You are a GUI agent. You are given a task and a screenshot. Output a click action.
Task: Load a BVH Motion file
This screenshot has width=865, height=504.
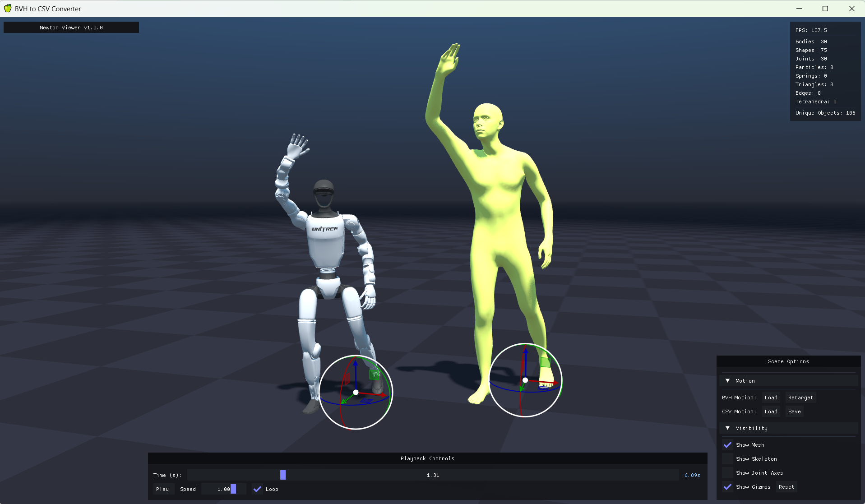pos(771,398)
